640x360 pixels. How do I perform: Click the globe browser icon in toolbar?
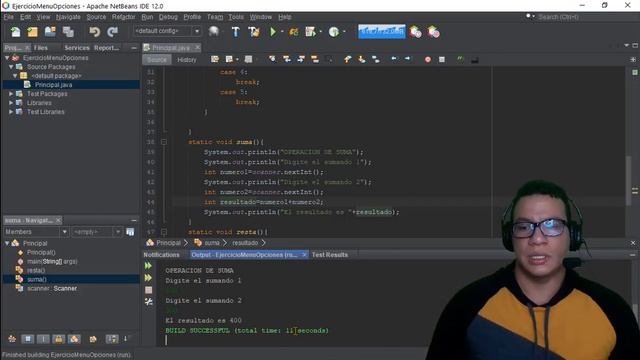[213, 31]
